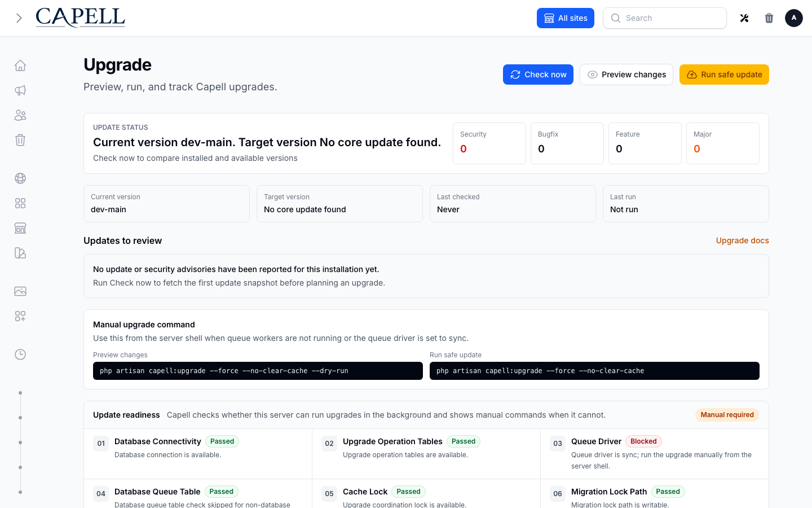Open the megaphone announcements sidebar icon

click(20, 90)
